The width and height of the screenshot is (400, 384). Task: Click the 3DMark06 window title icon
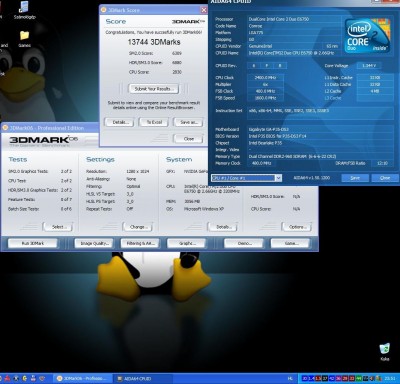[x=5, y=128]
